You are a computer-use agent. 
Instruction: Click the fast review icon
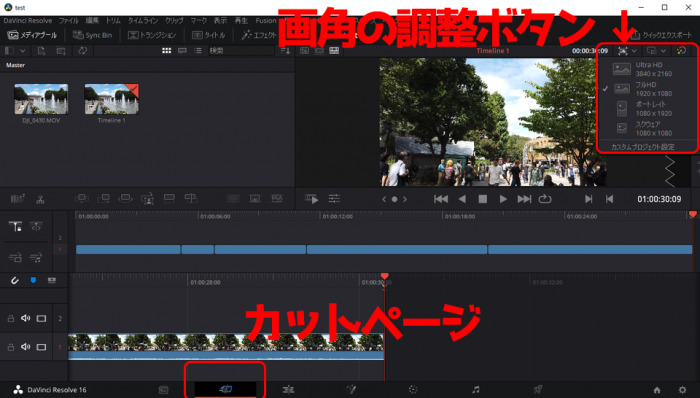tap(311, 199)
